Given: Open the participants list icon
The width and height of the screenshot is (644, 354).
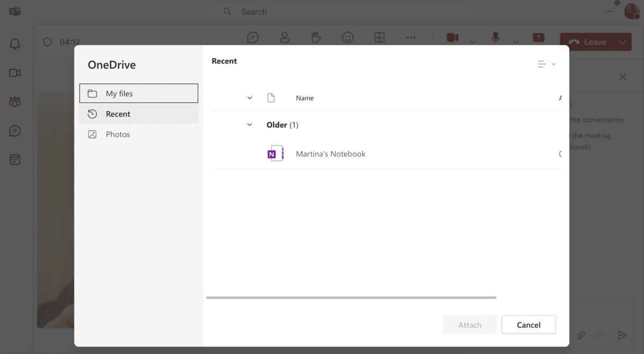Looking at the screenshot, I should click(284, 37).
